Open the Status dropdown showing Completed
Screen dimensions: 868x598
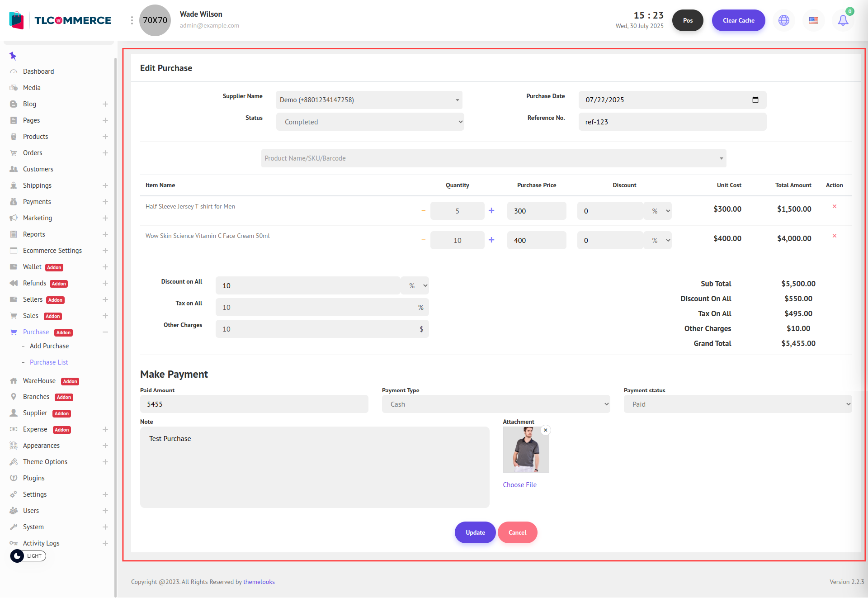tap(370, 122)
